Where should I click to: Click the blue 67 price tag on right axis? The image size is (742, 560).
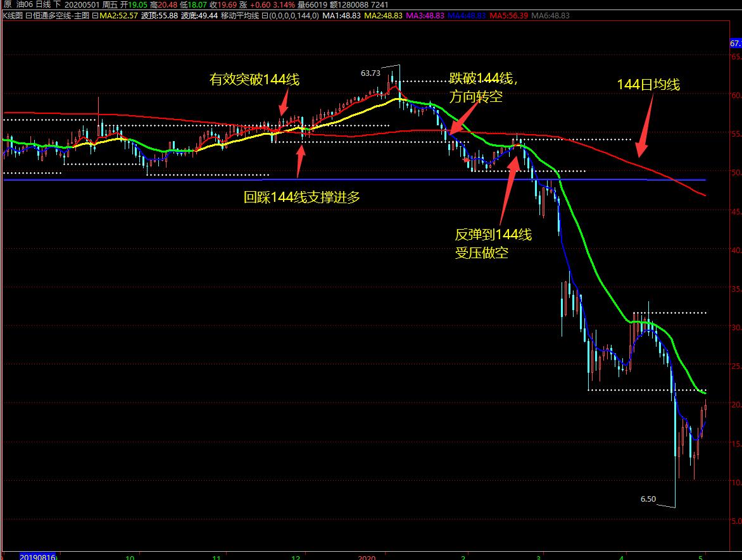[736, 44]
